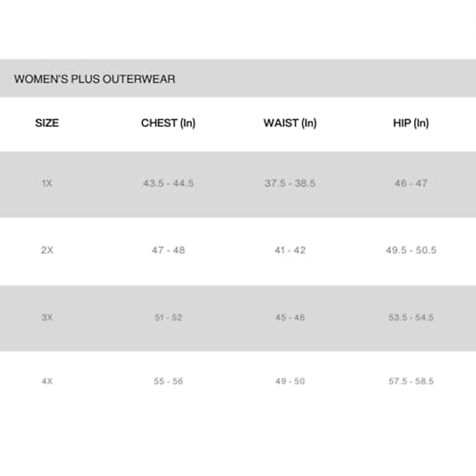Click the 4X chest value 55 - 56
476x476 pixels.
(168, 381)
